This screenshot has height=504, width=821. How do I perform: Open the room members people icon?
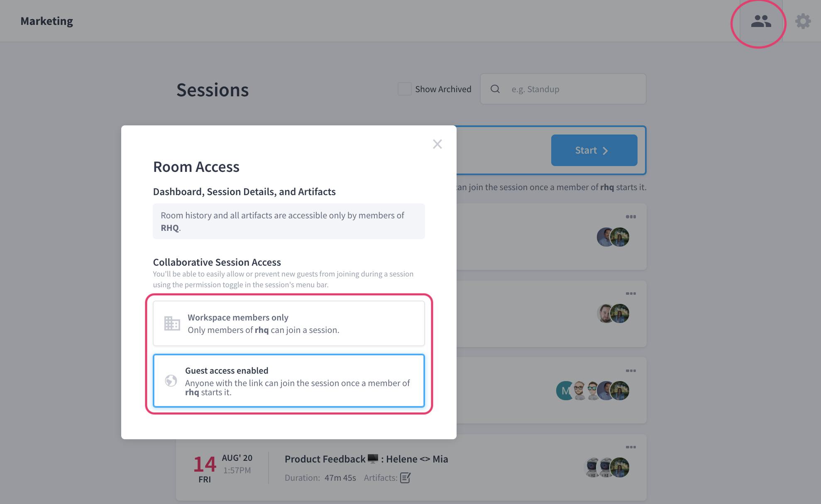761,21
